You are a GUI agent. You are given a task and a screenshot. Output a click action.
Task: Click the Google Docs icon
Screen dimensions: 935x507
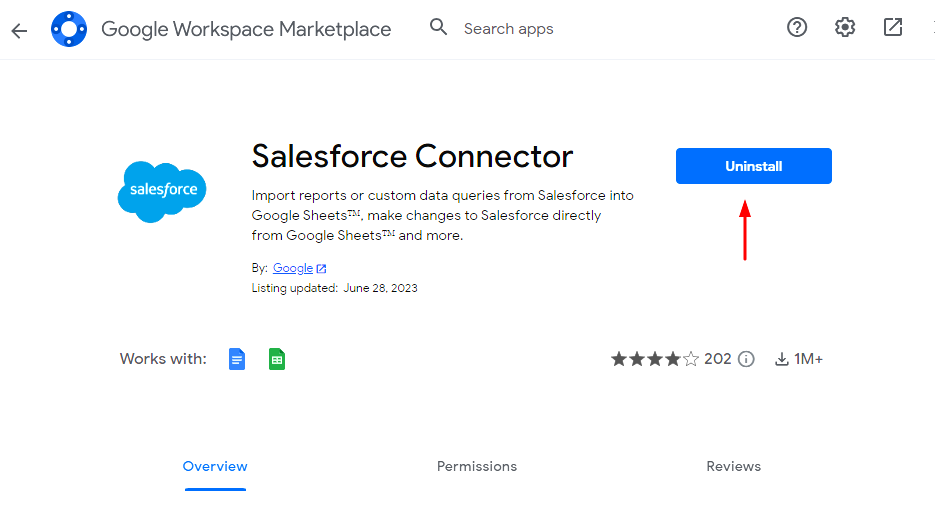pyautogui.click(x=237, y=359)
